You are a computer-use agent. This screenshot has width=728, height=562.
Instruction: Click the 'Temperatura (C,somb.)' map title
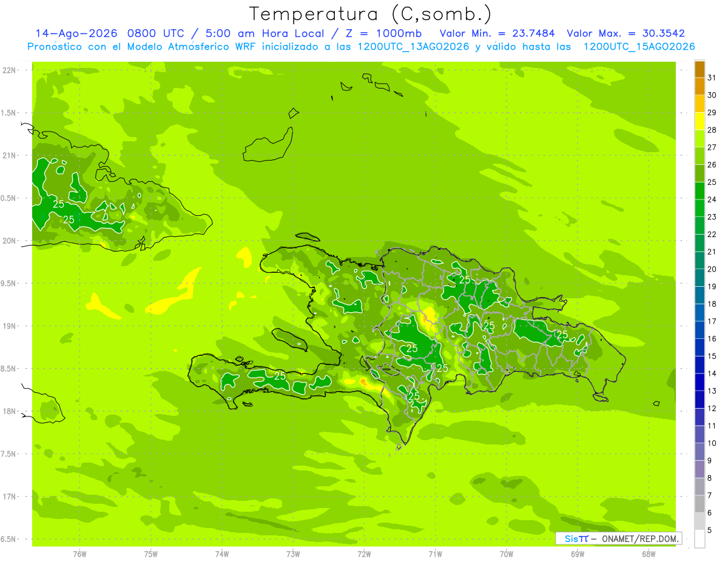371,14
